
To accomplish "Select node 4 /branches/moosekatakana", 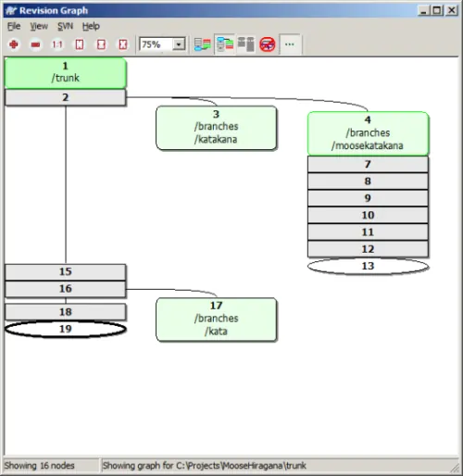I will coord(368,133).
